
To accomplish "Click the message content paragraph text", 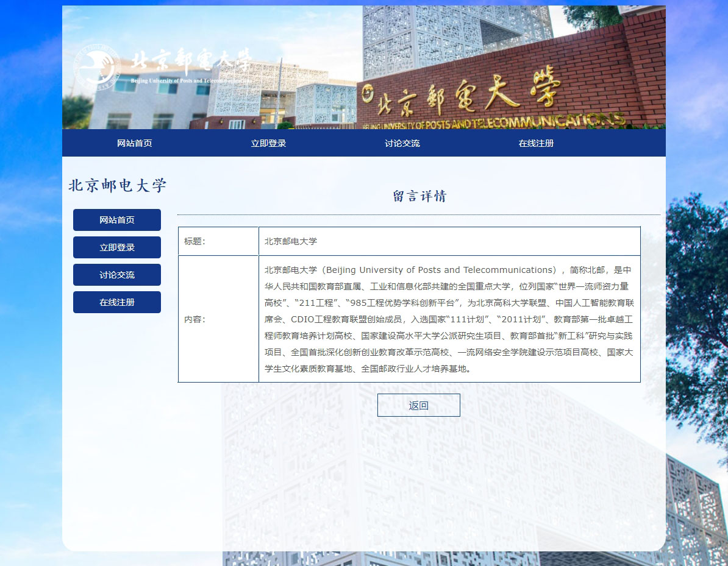I will [x=449, y=319].
